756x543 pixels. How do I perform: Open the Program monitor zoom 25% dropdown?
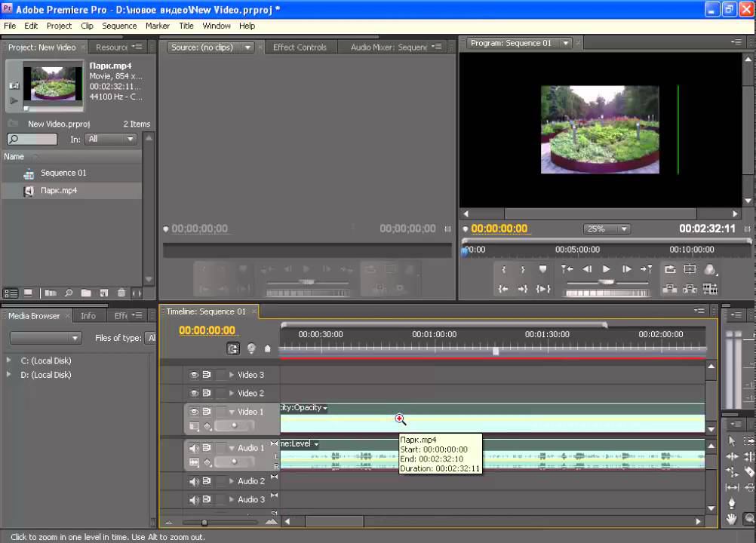point(607,229)
